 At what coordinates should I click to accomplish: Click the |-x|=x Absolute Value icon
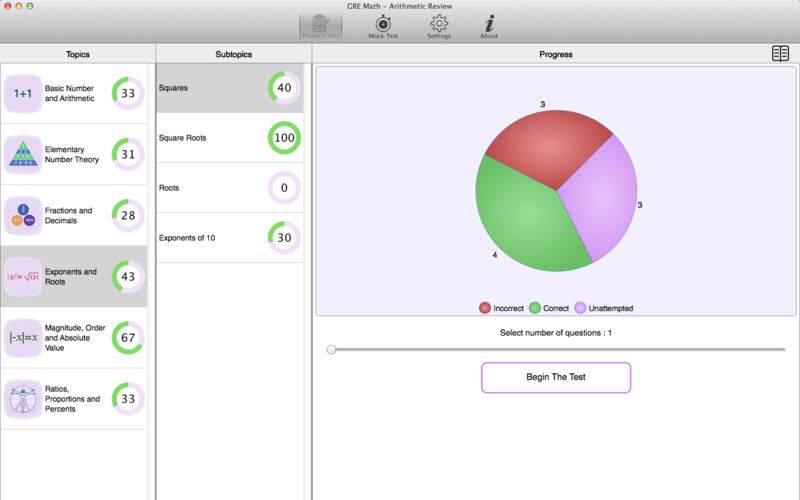pyautogui.click(x=23, y=338)
